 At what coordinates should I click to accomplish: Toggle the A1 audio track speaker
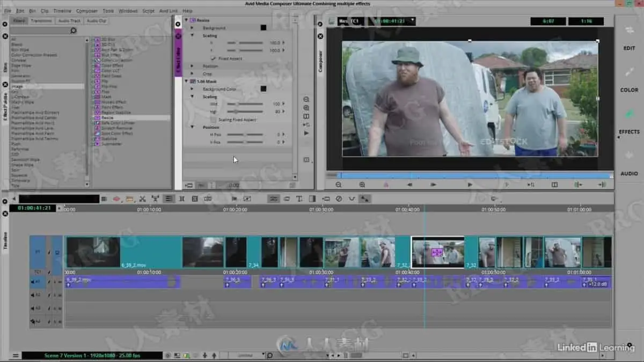32,282
